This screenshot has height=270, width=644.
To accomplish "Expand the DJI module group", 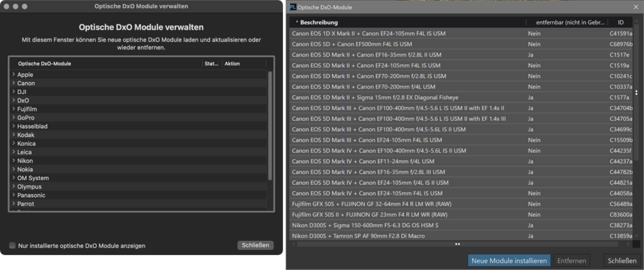I will click(x=14, y=92).
